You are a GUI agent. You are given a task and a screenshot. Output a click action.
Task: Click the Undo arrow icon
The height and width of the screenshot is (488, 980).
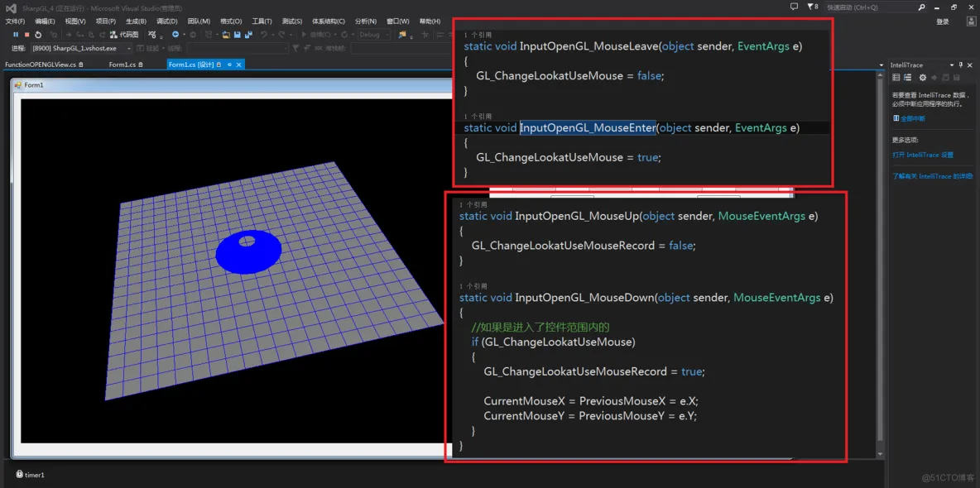click(x=264, y=35)
